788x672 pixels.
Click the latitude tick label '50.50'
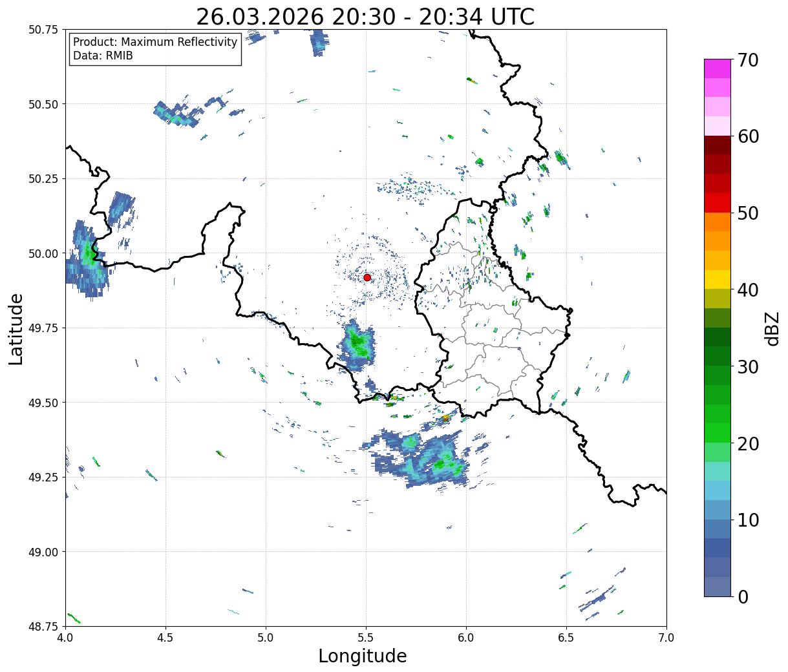(43, 104)
